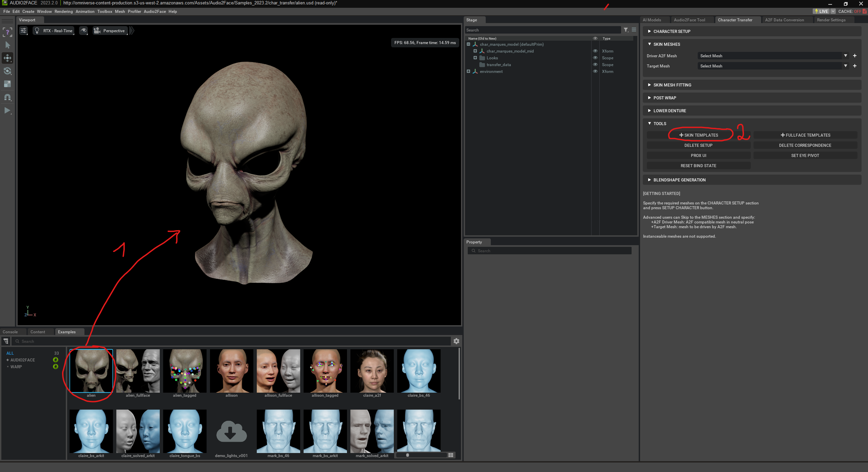Select the Rotate tool in left toolbar
Image resolution: width=868 pixels, height=472 pixels.
[7, 71]
